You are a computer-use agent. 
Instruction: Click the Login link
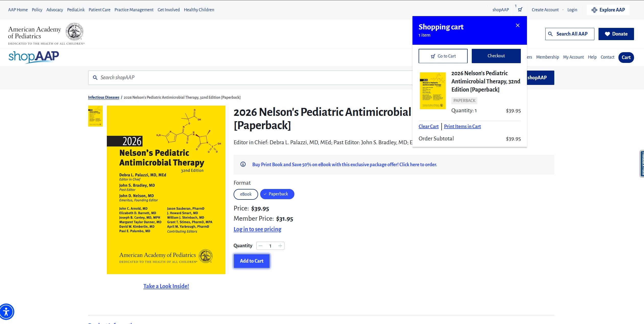572,10
